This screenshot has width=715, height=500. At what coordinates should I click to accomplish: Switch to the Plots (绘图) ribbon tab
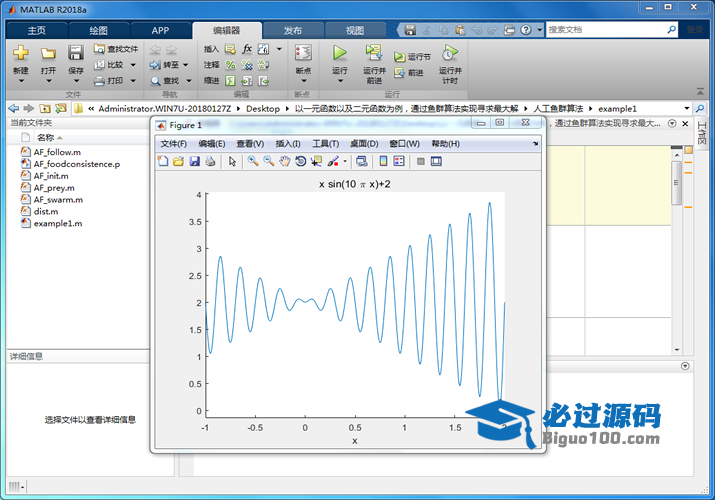click(x=98, y=30)
